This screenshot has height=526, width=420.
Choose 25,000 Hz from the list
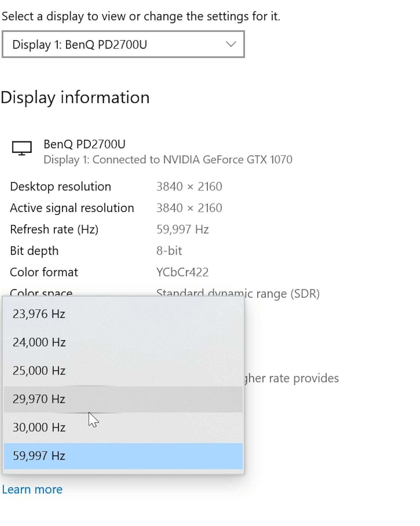click(123, 371)
